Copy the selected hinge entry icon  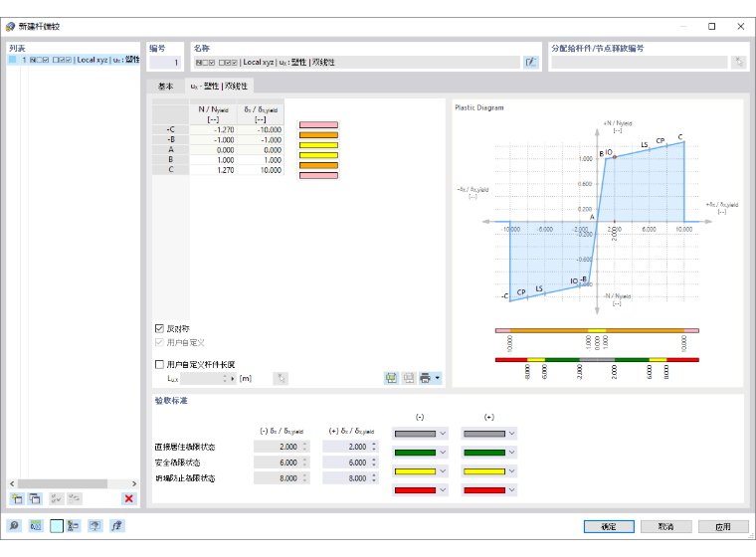35,498
